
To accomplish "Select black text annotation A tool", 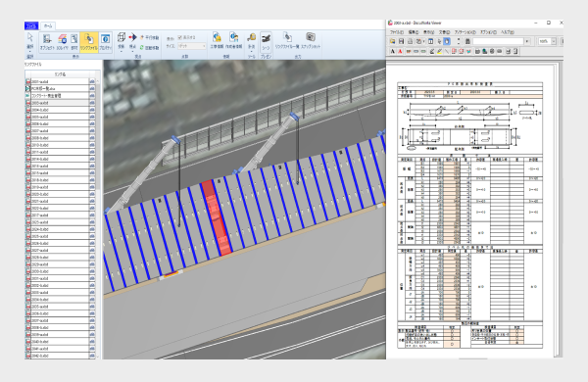I will [393, 51].
